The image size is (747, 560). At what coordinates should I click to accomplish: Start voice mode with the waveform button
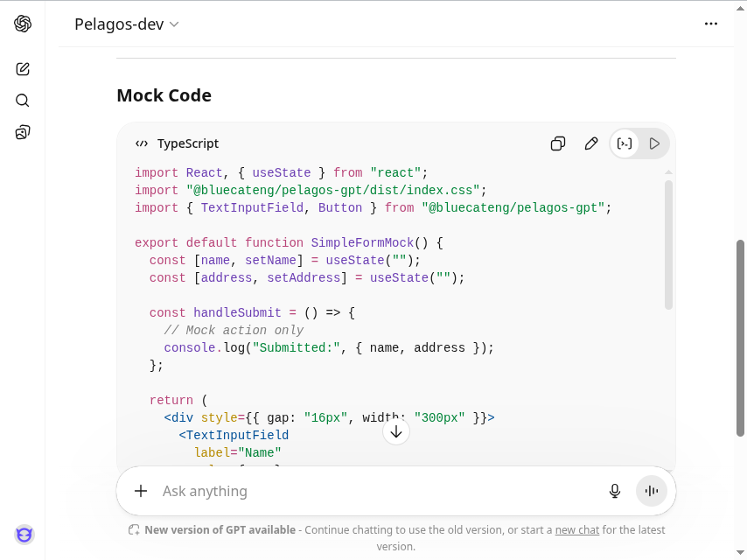coord(652,491)
